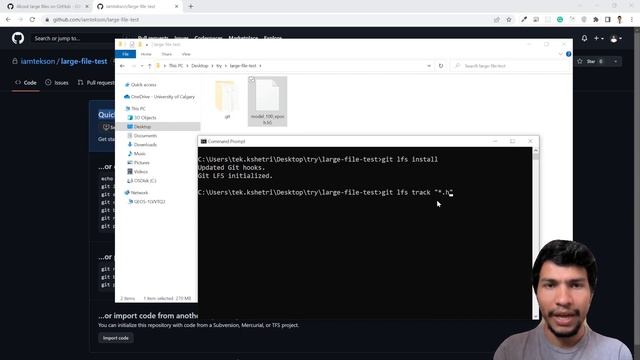Go up one folder in File Explorer

tap(149, 66)
